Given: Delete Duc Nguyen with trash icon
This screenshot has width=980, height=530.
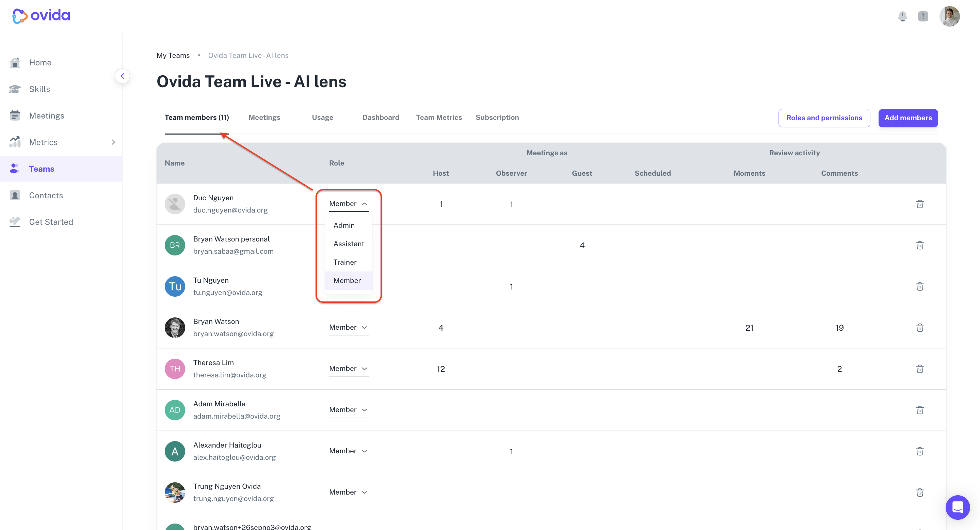Looking at the screenshot, I should (x=920, y=204).
